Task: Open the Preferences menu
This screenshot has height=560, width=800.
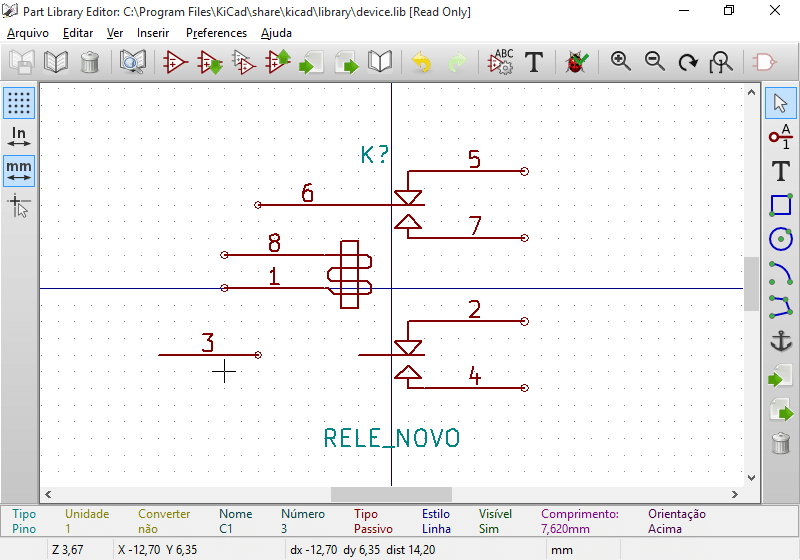Action: (216, 33)
